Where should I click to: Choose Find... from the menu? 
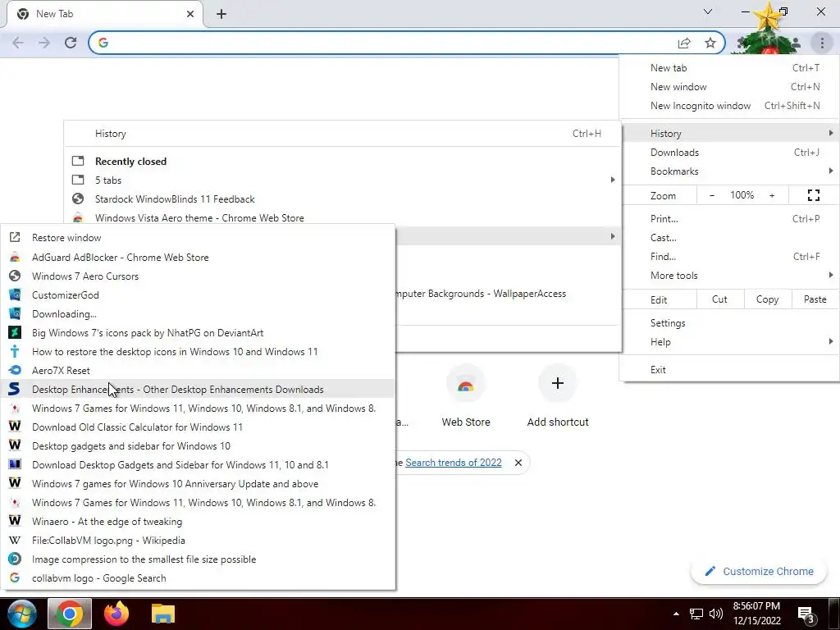click(x=729, y=257)
